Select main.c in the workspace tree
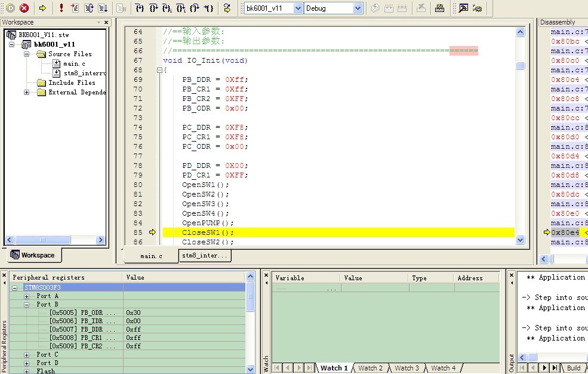Image resolution: width=588 pixels, height=374 pixels. pyautogui.click(x=74, y=64)
